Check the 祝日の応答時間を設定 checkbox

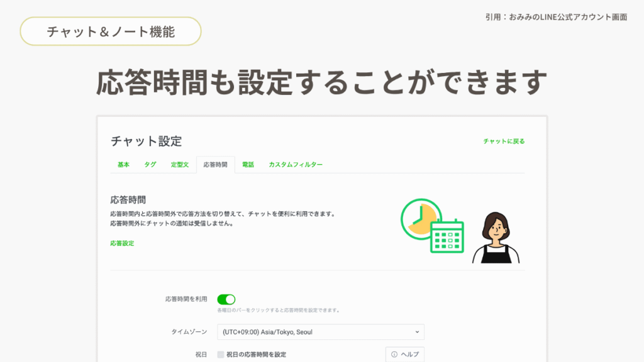point(221,354)
